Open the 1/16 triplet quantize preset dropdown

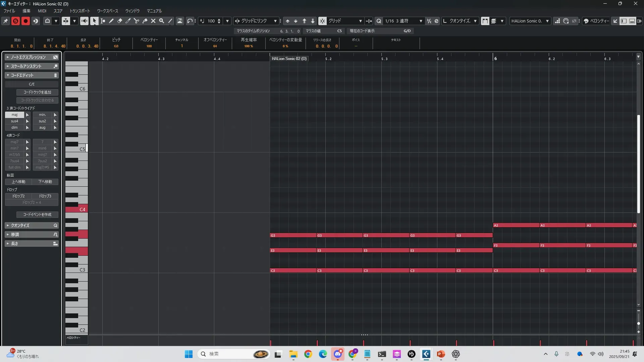point(421,21)
